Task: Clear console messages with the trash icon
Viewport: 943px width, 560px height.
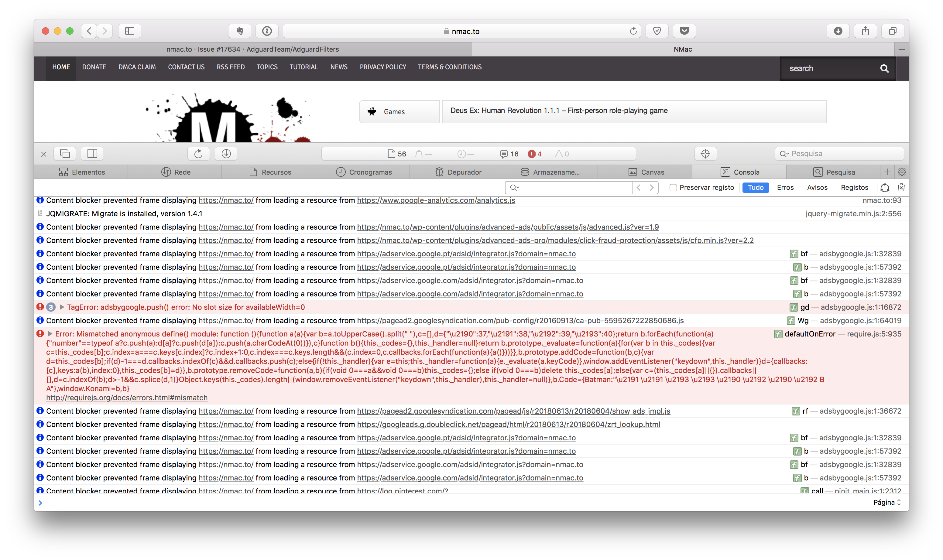Action: click(901, 188)
